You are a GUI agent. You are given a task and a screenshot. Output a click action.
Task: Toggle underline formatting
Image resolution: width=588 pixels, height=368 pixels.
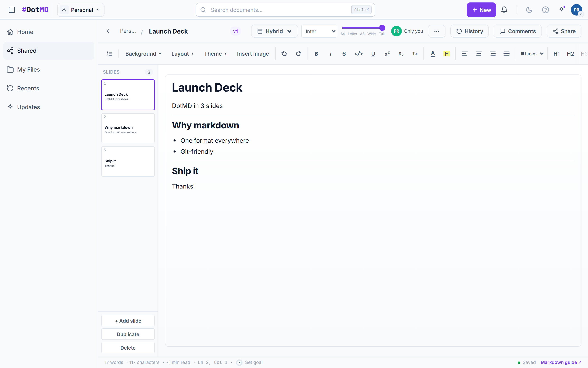click(x=373, y=54)
